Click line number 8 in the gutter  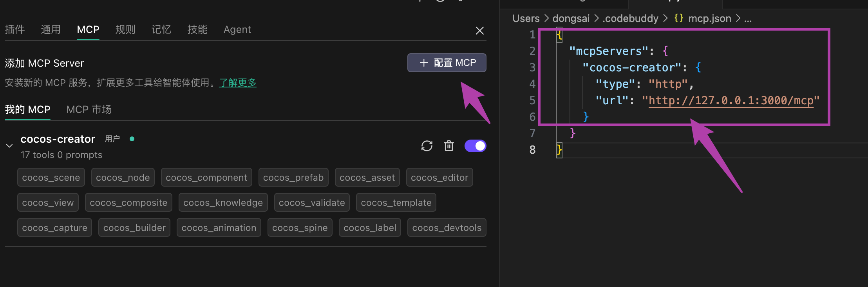(532, 150)
